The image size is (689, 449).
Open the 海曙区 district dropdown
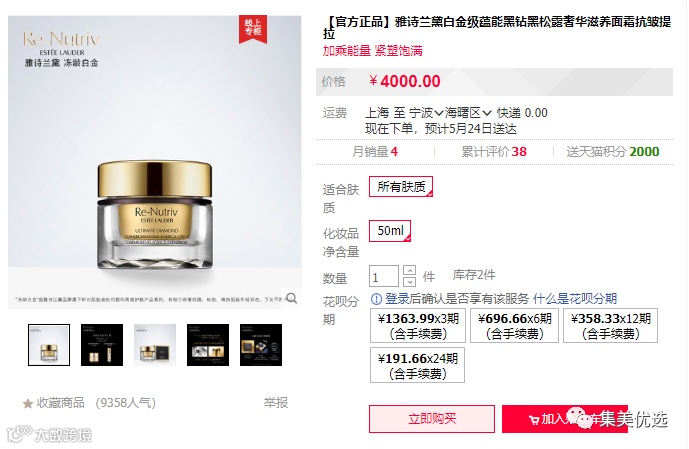point(468,113)
